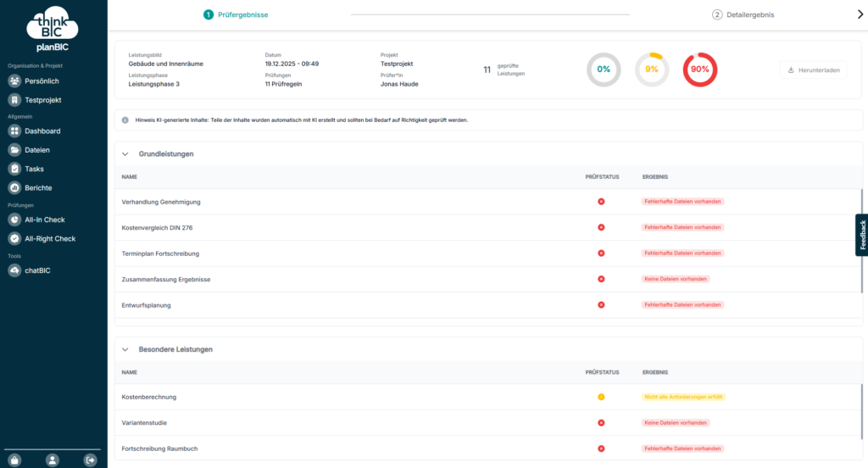Click the shopping bag icon in sidebar
The height and width of the screenshot is (468, 868).
click(15, 460)
